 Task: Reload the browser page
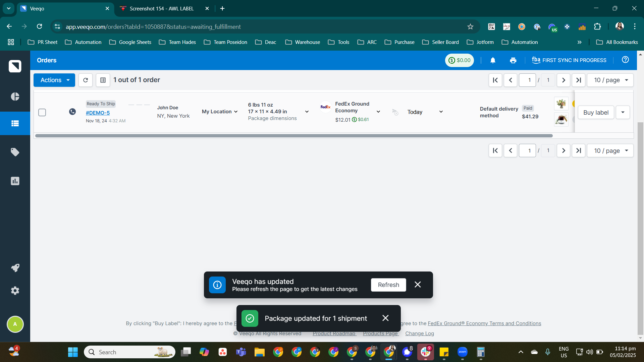point(40,26)
